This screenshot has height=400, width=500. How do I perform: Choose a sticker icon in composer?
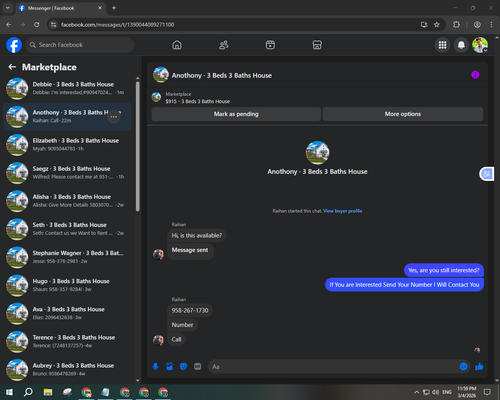coord(183,367)
